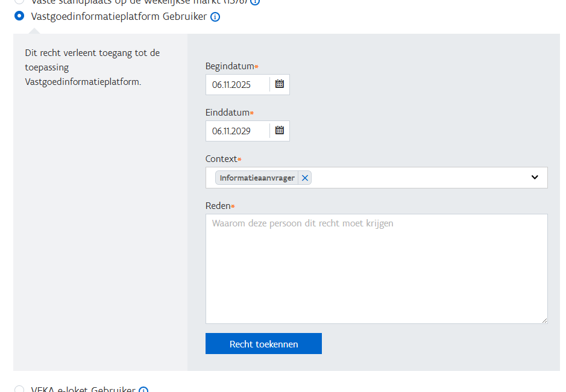
Task: Open the Begindatum calendar picker
Action: pyautogui.click(x=280, y=84)
